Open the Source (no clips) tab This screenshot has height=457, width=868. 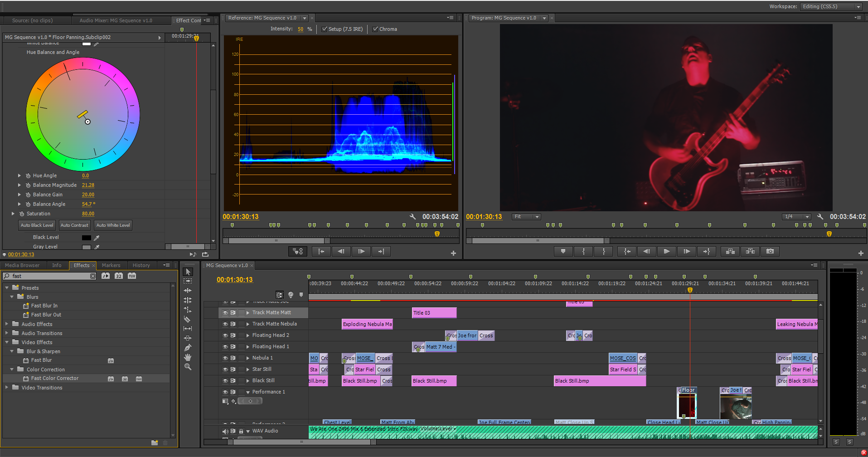(x=32, y=20)
